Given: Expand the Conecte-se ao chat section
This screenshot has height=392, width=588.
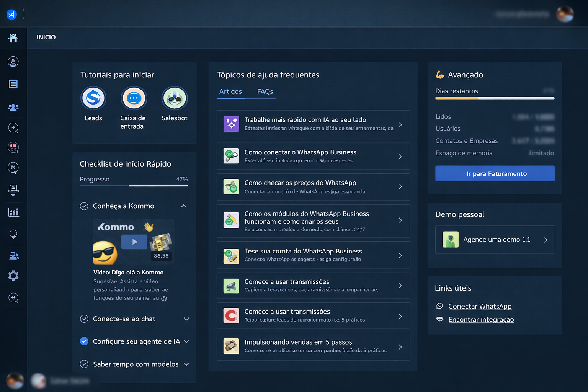Looking at the screenshot, I should pos(186,318).
